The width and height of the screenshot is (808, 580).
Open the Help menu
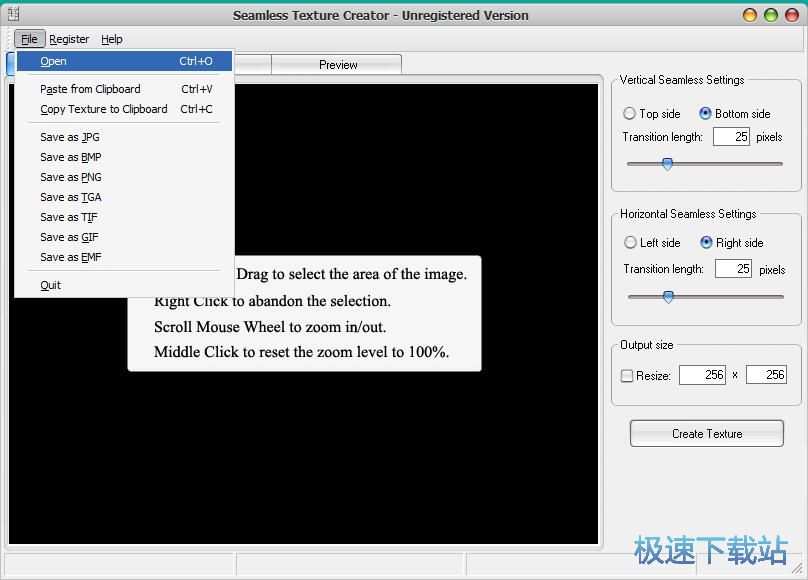(112, 39)
